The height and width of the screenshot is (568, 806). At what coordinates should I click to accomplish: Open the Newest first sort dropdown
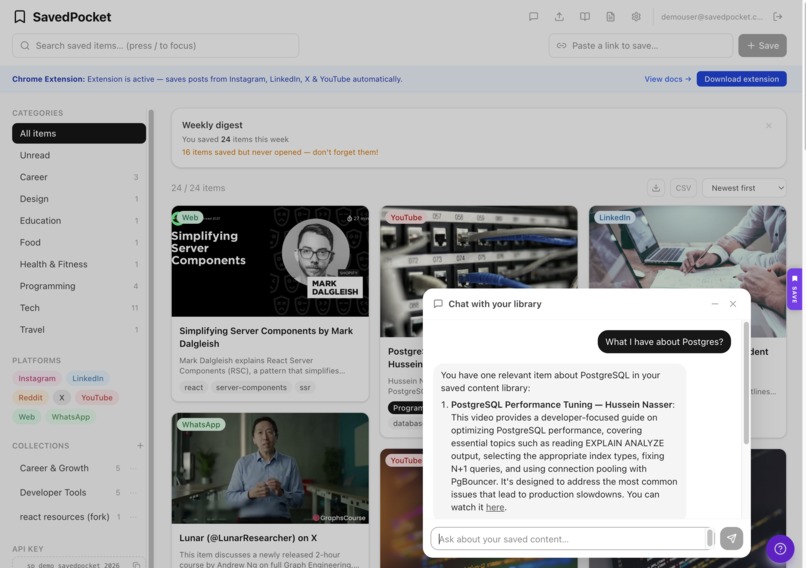(x=744, y=188)
